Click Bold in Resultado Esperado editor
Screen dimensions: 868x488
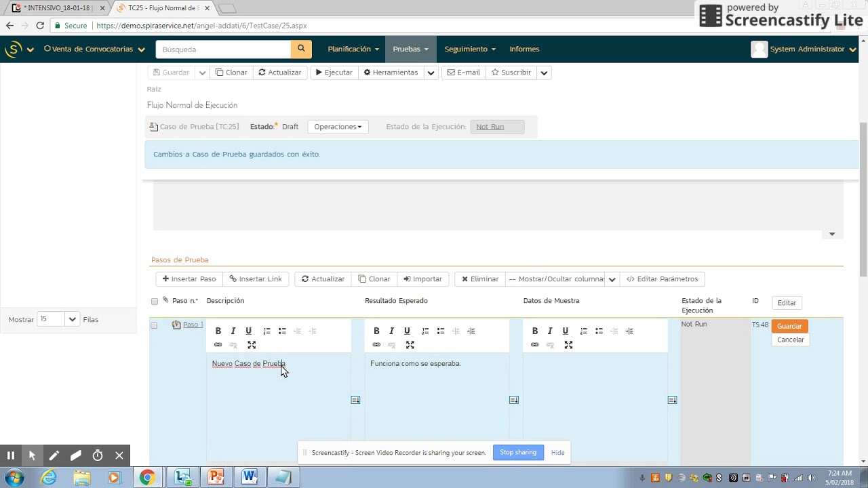click(x=376, y=331)
